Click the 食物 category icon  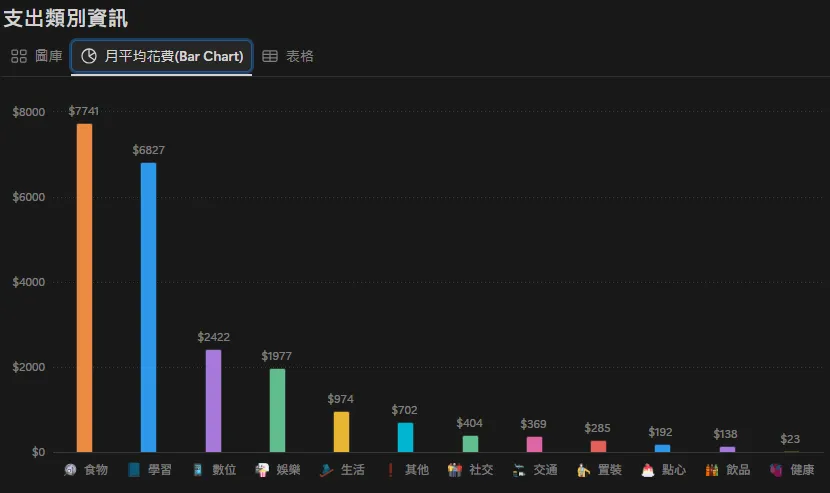click(x=70, y=470)
